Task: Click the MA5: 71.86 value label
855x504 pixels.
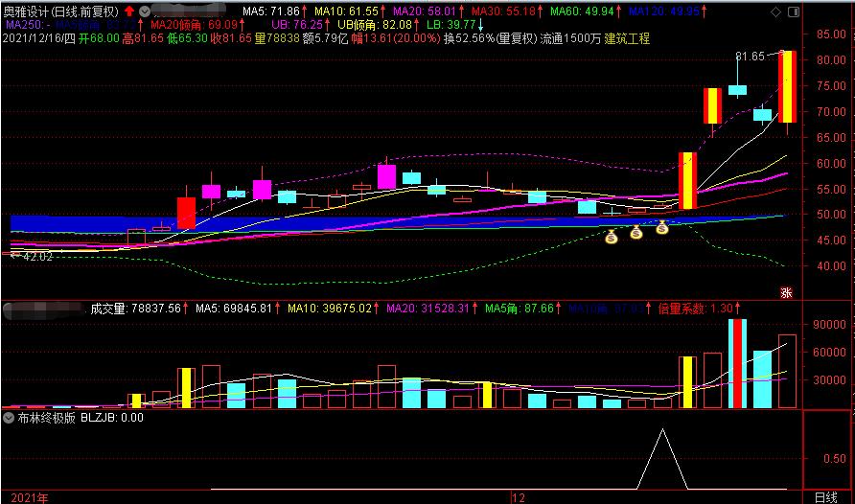Action: click(271, 11)
